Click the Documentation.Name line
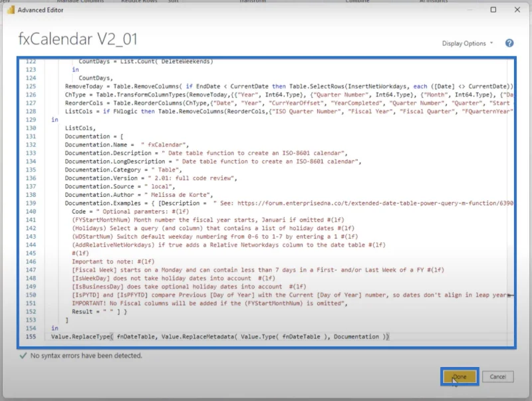This screenshot has width=532, height=401. tap(126, 144)
